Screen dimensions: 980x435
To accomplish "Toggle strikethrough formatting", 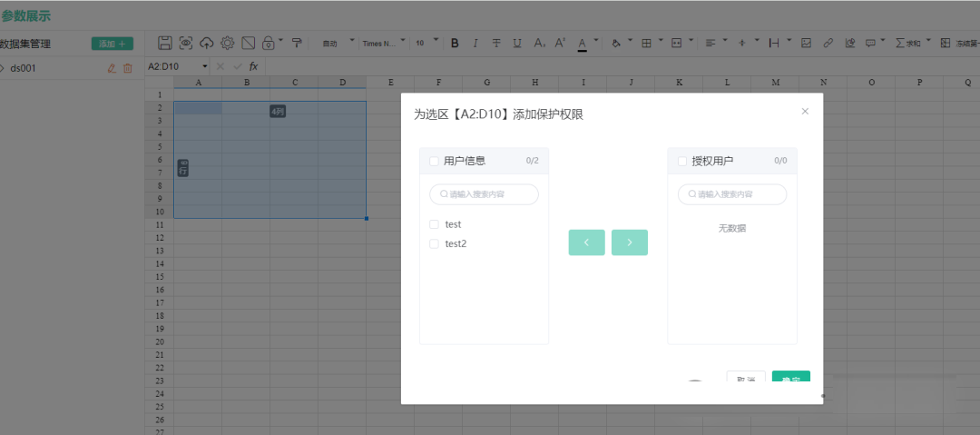I will (496, 44).
